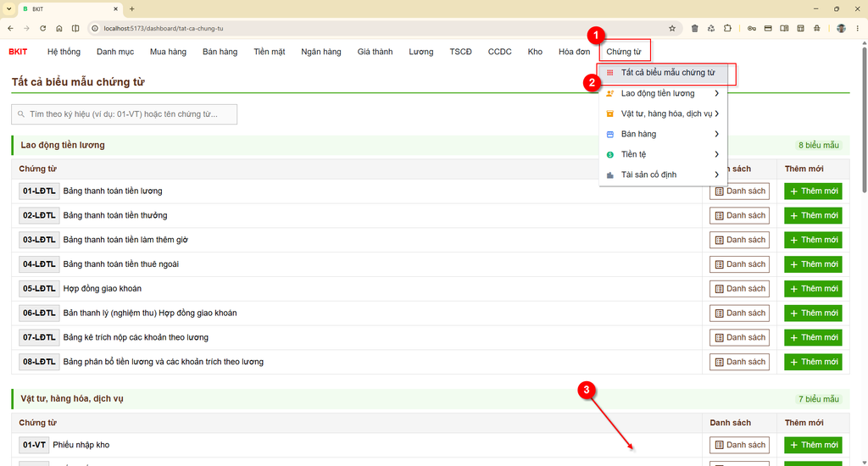Open Danh sách for 06-LĐTL row
This screenshot has width=868, height=466.
point(739,313)
